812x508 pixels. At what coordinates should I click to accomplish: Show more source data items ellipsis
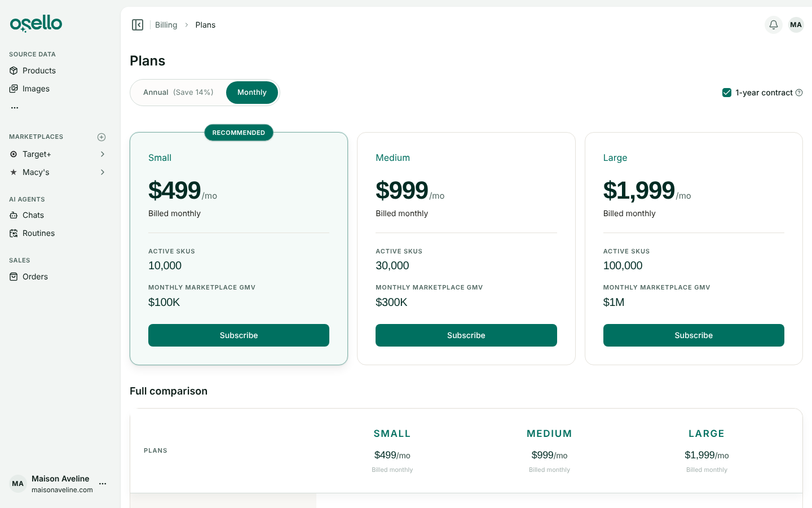(15, 107)
